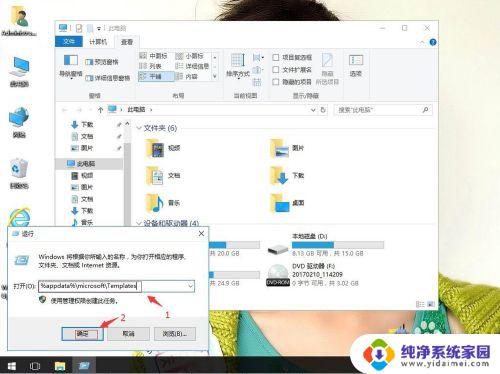The height and width of the screenshot is (374, 500).
Task: Open Task View on the taskbar
Action: click(x=35, y=366)
